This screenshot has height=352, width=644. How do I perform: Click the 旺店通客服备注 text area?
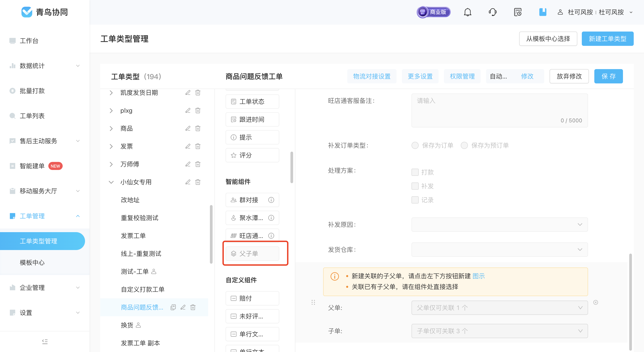coord(499,110)
